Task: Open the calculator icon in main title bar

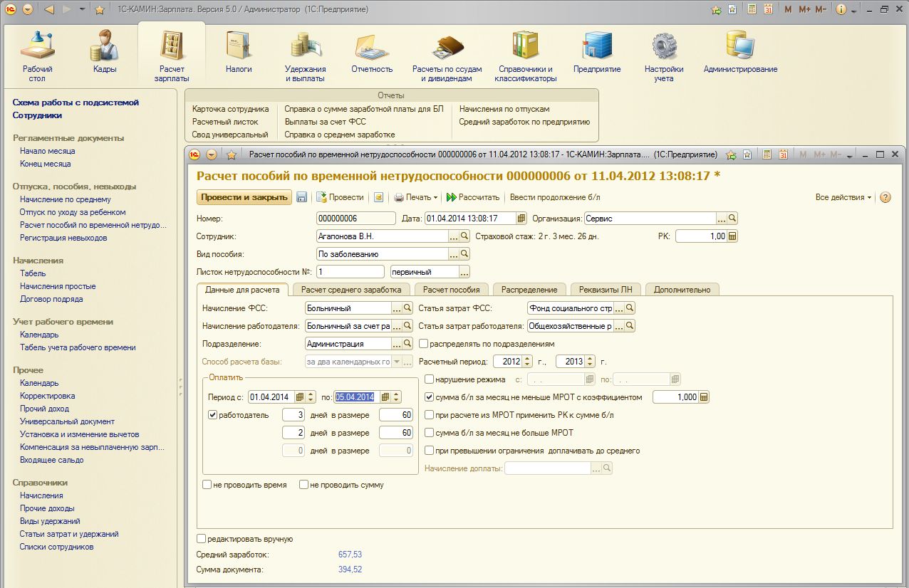Action: click(752, 10)
